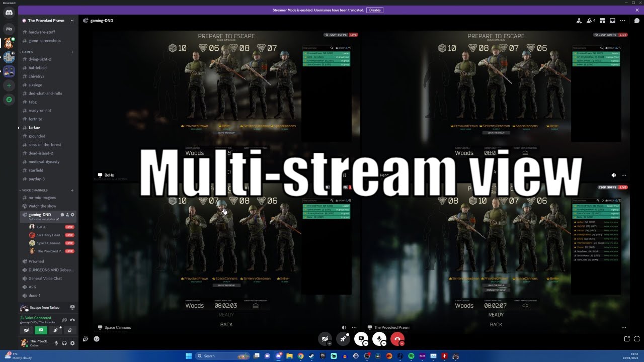Show the member list with count 4

pyautogui.click(x=591, y=21)
